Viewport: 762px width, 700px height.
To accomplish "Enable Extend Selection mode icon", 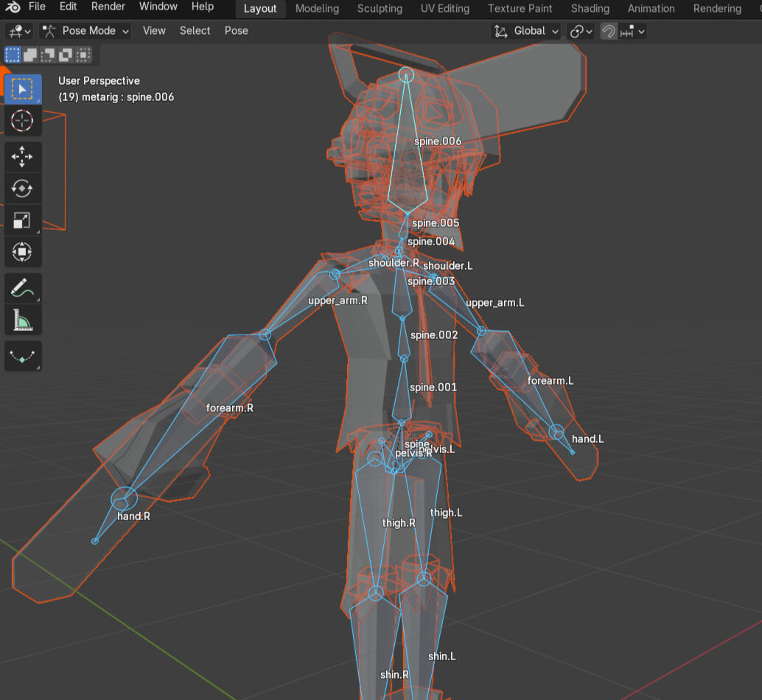I will [31, 55].
